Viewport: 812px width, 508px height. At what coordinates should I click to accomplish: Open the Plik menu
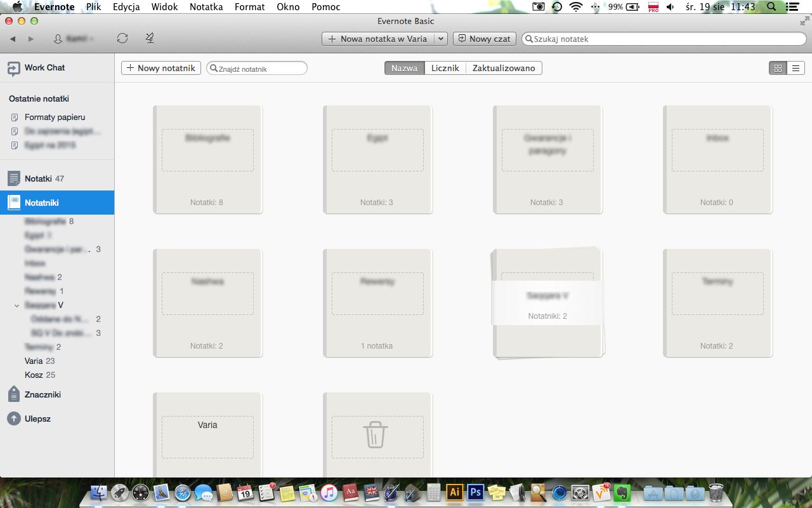click(x=94, y=7)
